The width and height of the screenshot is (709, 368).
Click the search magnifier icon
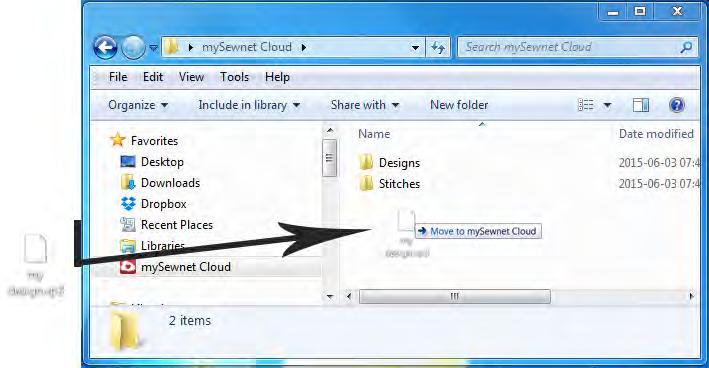pyautogui.click(x=686, y=47)
